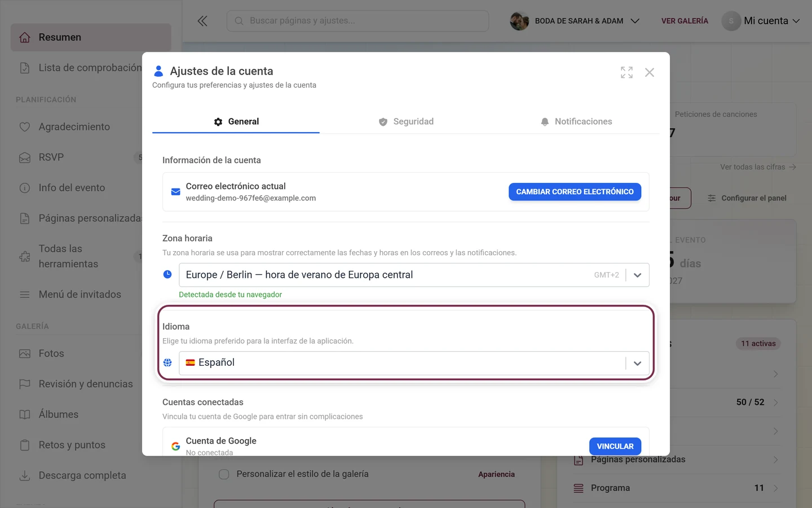Expand the Boda de Sarah & Adam selector
This screenshot has width=812, height=508.
pos(575,21)
